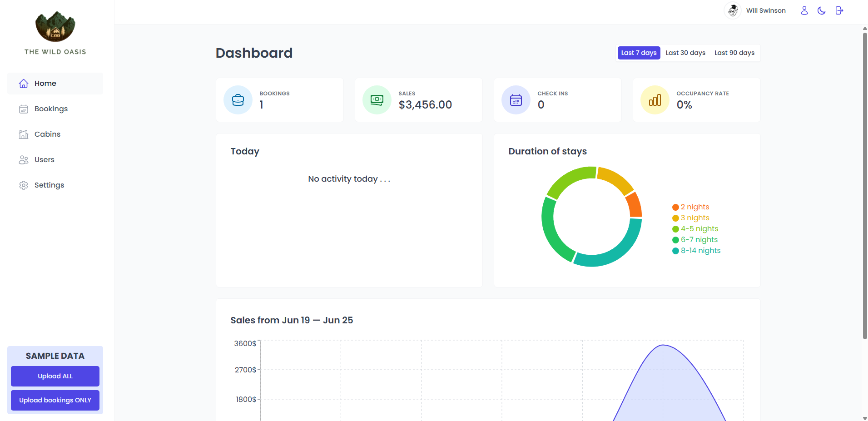The image size is (868, 421).
Task: Click the Cabins icon in sidebar
Action: [x=24, y=134]
